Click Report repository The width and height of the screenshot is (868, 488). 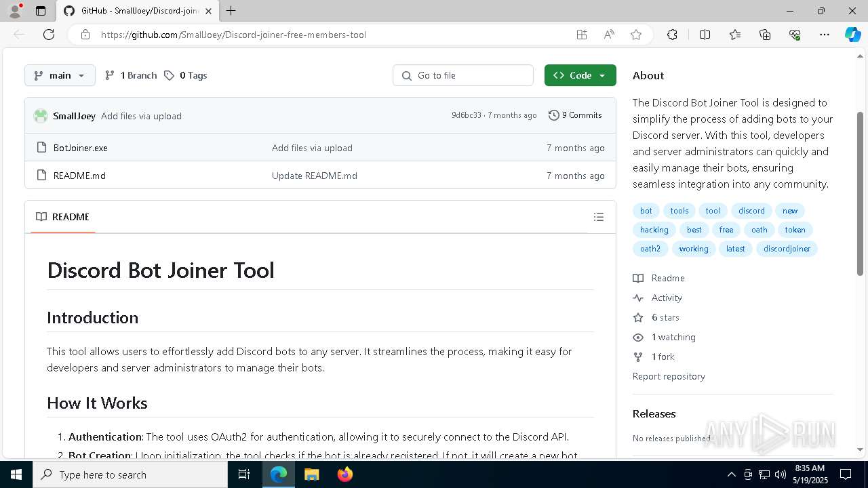coord(669,376)
